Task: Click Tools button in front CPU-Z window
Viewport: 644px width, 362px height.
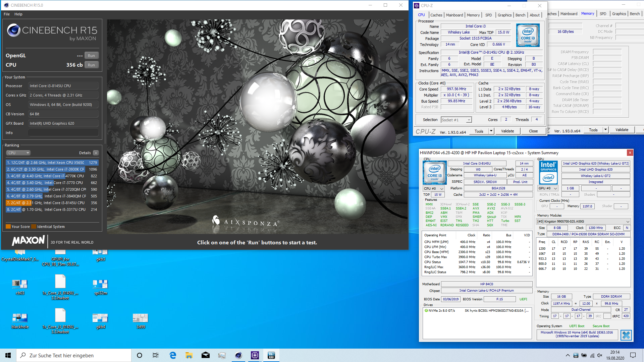Action: click(479, 131)
